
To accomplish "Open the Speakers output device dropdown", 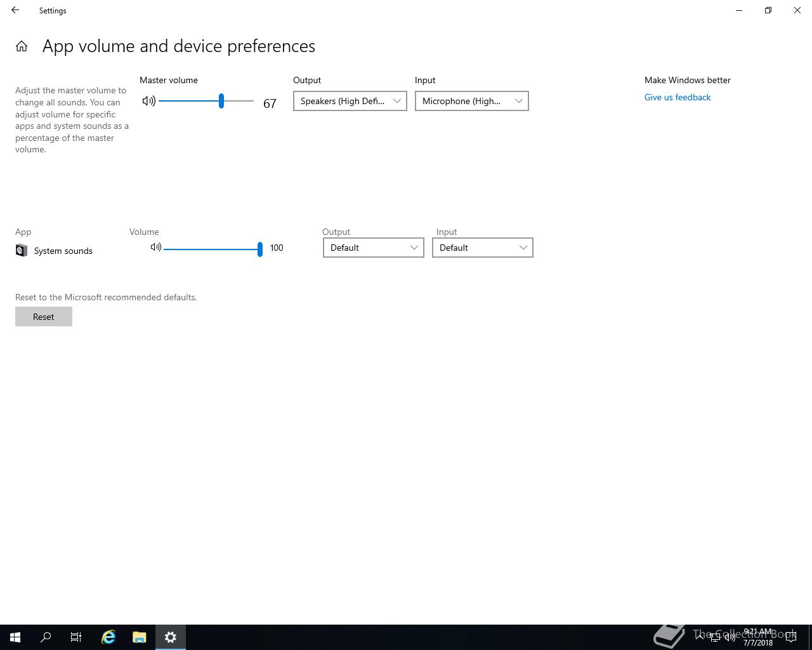I will [350, 101].
